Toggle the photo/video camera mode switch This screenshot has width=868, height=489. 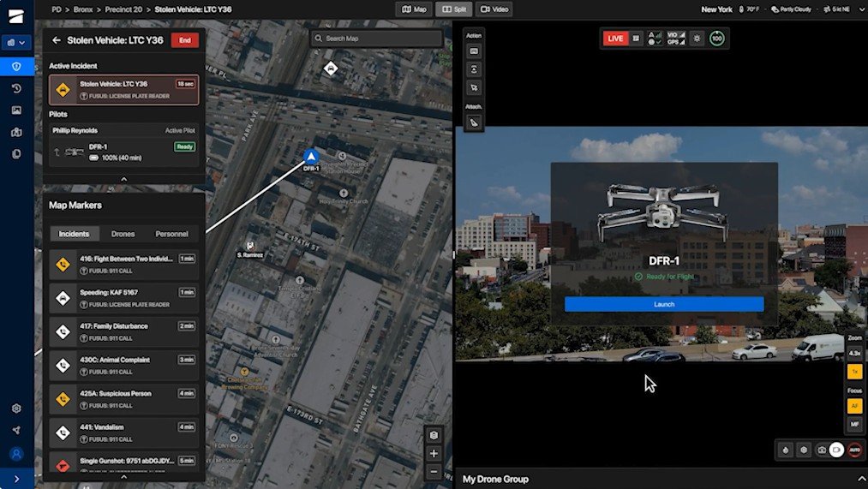(x=829, y=450)
